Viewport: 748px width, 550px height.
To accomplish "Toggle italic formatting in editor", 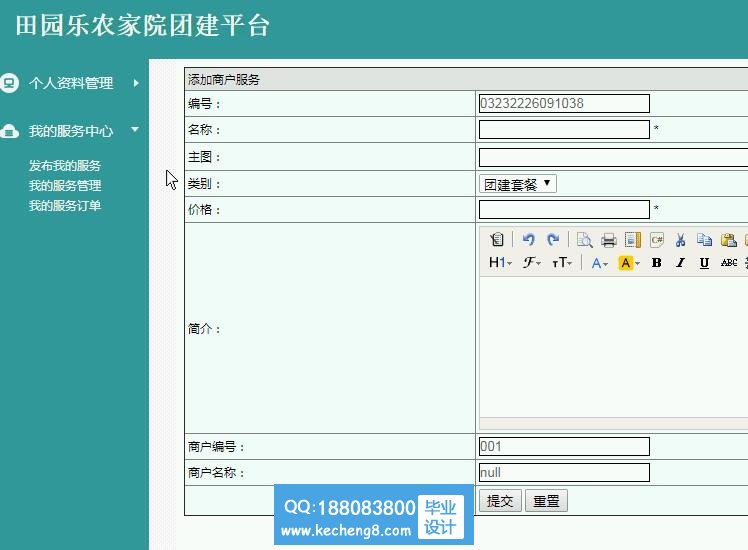I will click(x=680, y=262).
